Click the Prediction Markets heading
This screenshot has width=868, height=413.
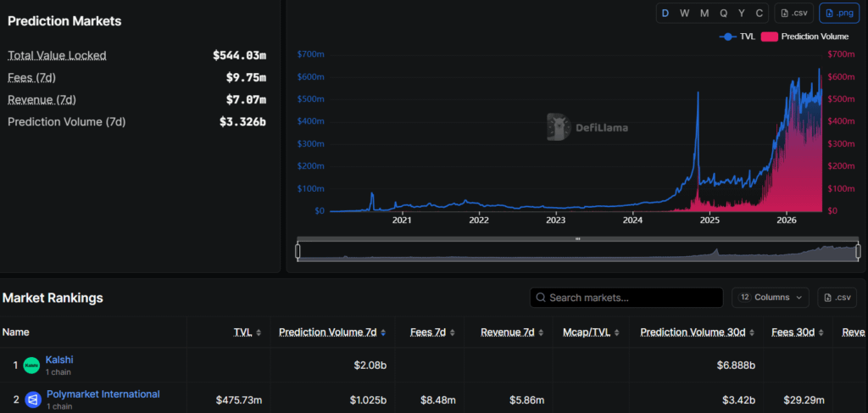click(x=64, y=21)
